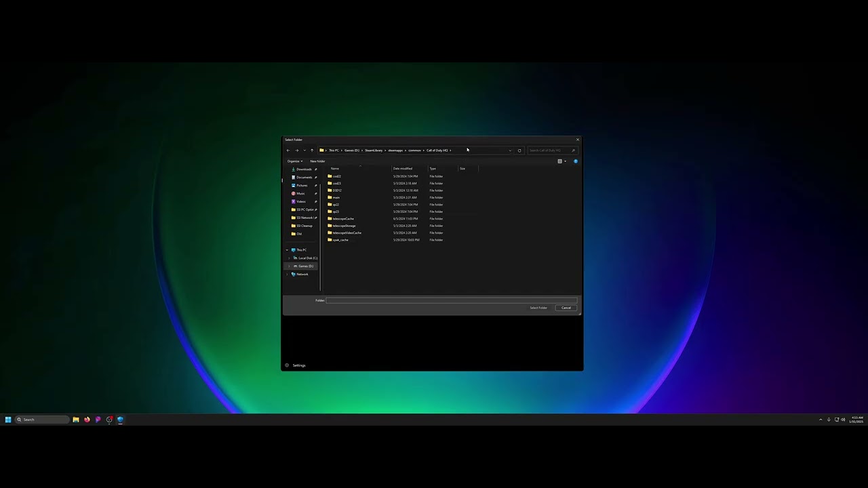This screenshot has width=868, height=488.
Task: Expand the address bar history dropdown
Action: click(x=510, y=150)
